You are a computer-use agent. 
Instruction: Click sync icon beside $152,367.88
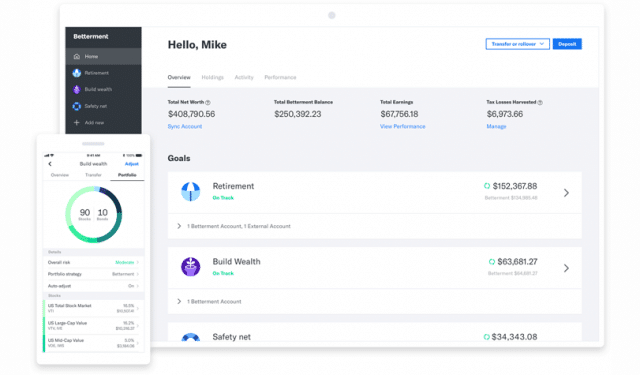tap(487, 186)
